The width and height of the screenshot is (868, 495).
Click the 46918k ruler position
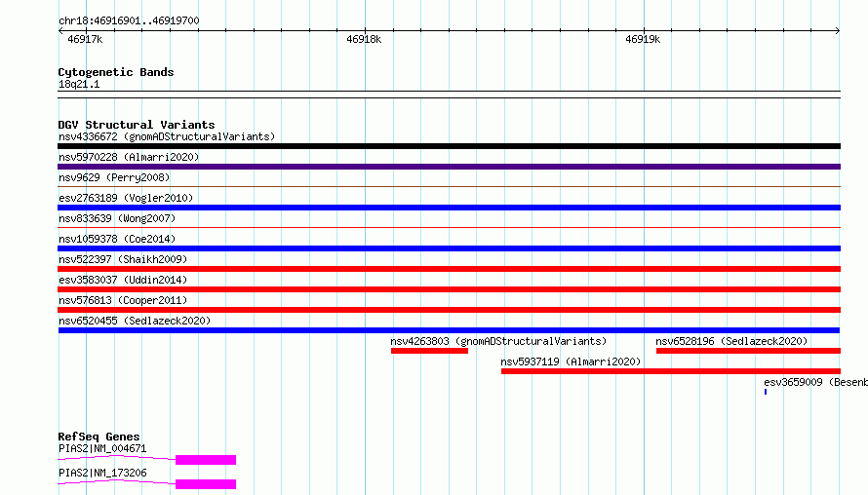tap(364, 39)
